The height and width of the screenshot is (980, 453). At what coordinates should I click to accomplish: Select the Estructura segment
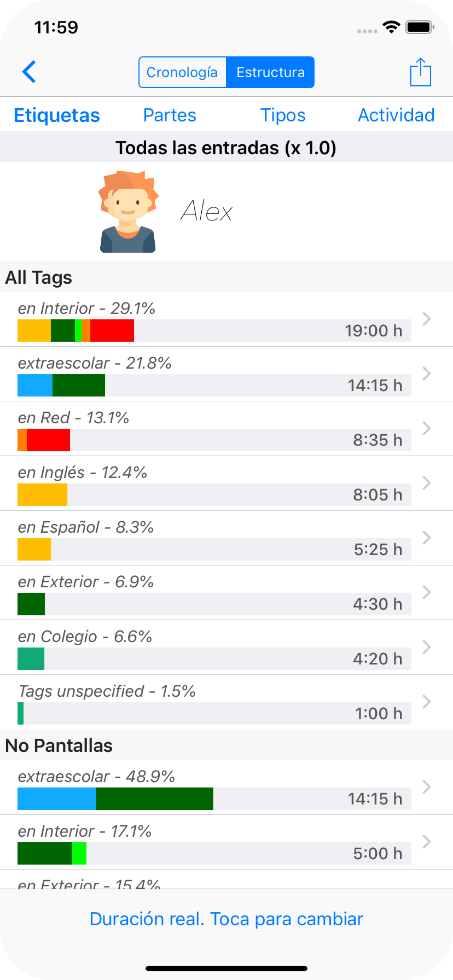pos(270,72)
